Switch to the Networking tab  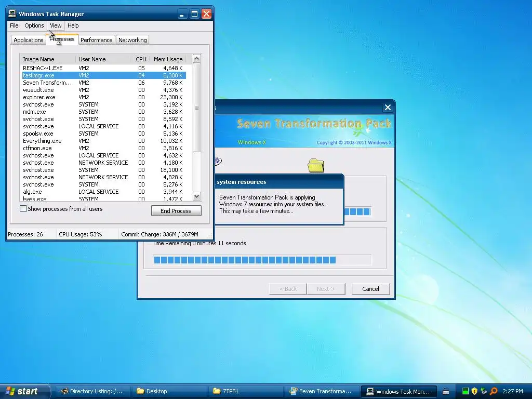pyautogui.click(x=132, y=40)
